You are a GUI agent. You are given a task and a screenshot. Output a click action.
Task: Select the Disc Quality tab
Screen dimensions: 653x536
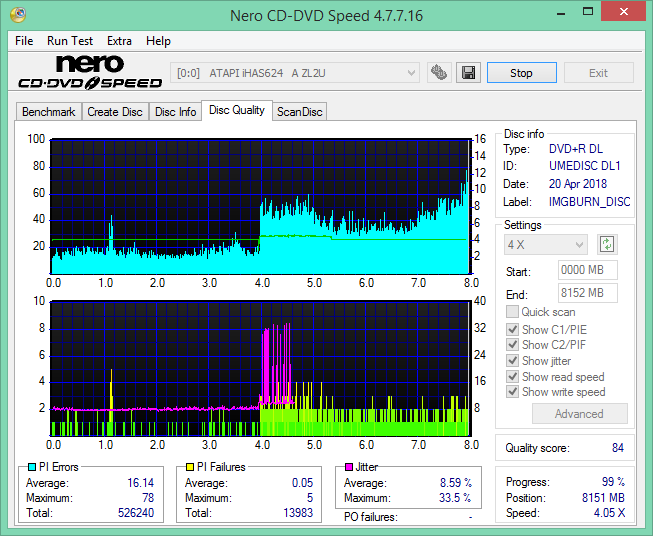(237, 110)
